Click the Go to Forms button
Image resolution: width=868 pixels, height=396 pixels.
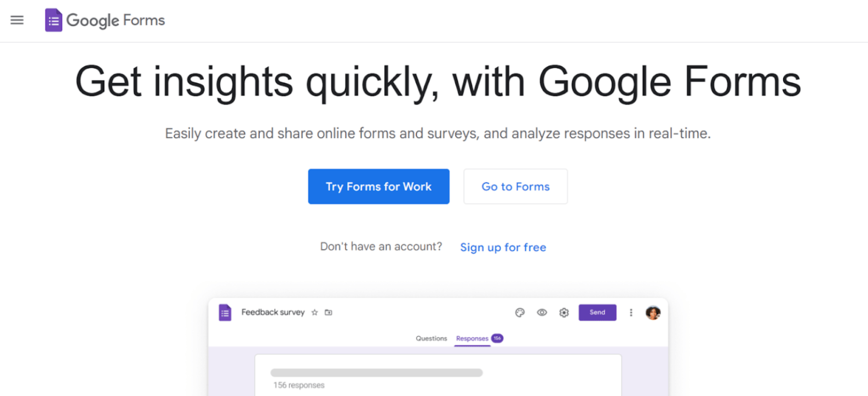click(515, 187)
